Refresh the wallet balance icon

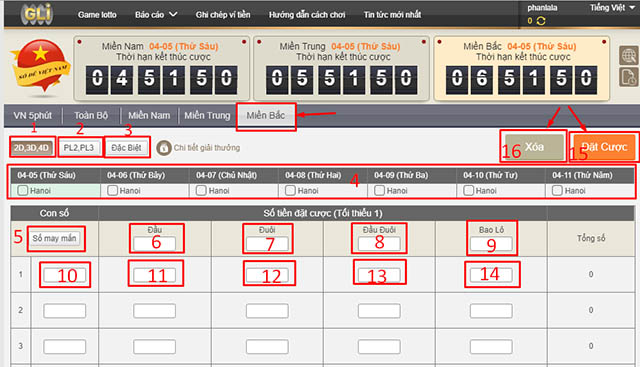[541, 21]
